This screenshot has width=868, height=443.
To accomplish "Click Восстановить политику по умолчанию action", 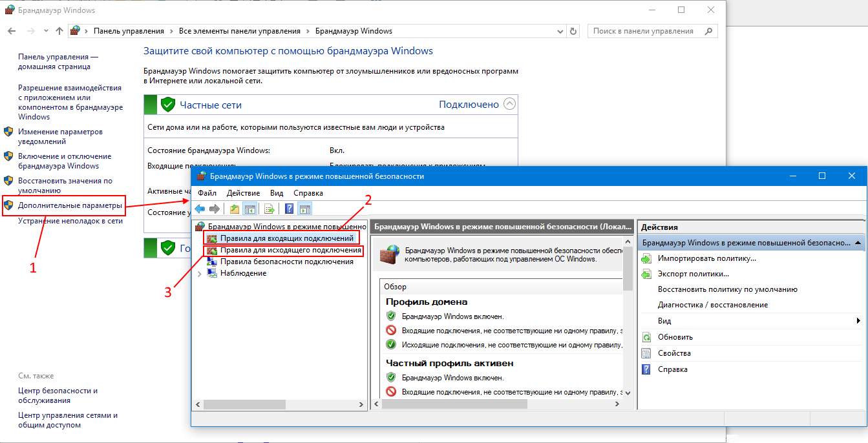I will pos(727,289).
